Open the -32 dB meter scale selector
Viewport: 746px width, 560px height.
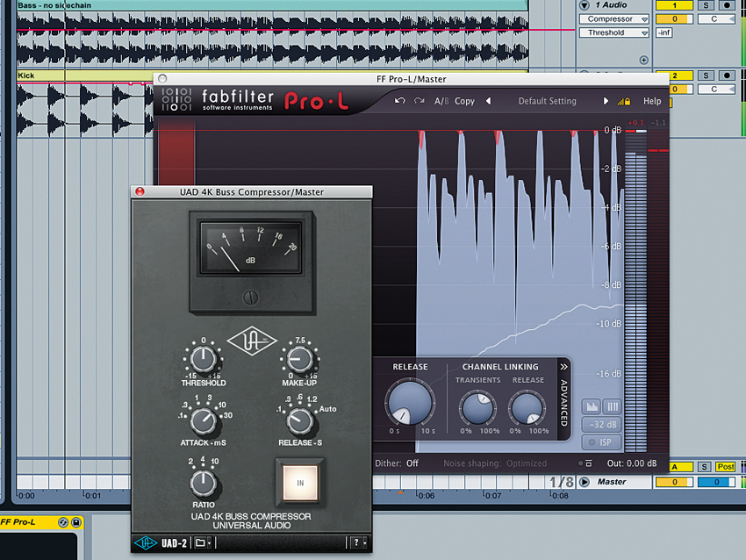pos(602,425)
